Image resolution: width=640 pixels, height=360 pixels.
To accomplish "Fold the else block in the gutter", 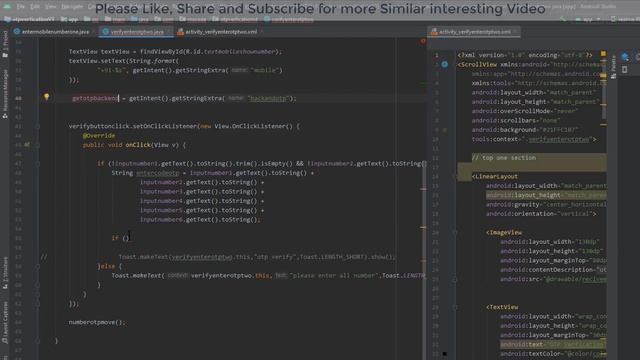I will click(x=38, y=266).
